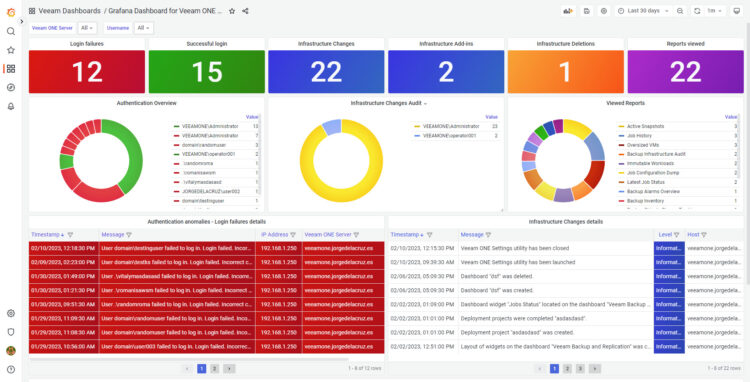Star this dashboard as favorite
Image resolution: width=750 pixels, height=382 pixels.
[x=232, y=11]
